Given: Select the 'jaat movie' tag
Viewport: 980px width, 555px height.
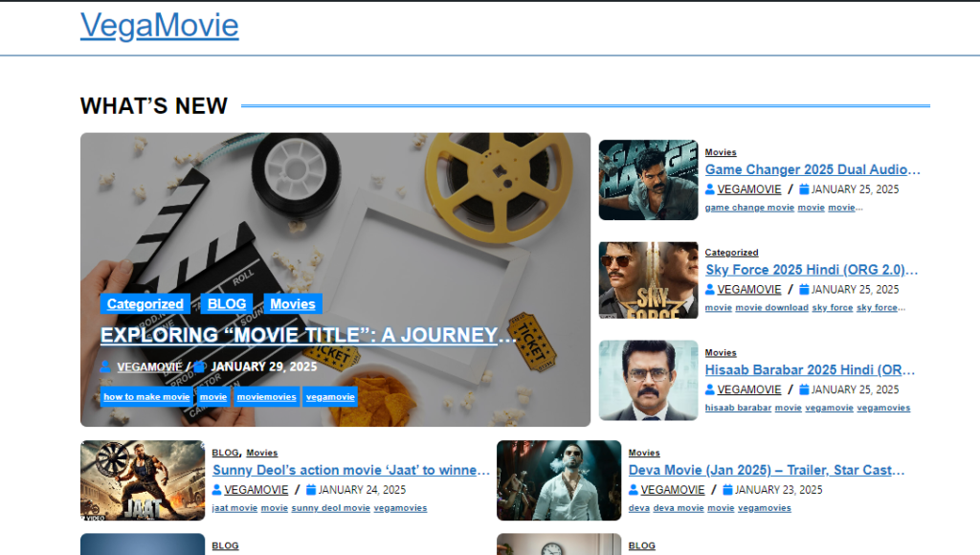Looking at the screenshot, I should 234,508.
